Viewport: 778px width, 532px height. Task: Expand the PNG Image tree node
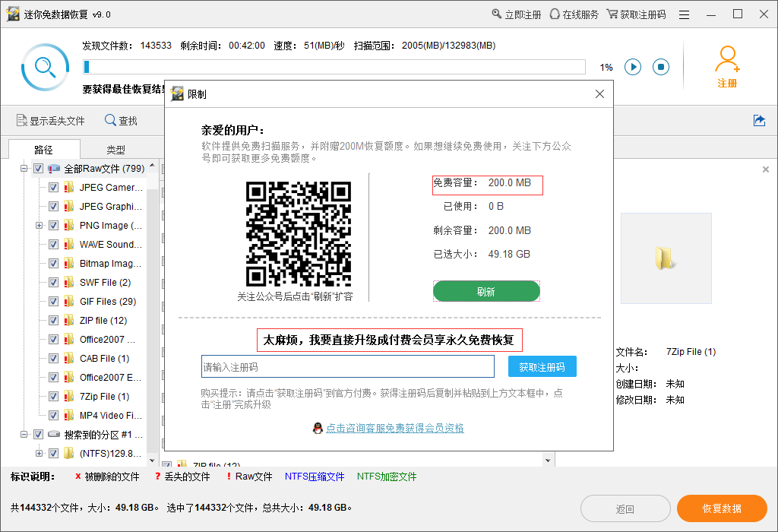[x=40, y=225]
